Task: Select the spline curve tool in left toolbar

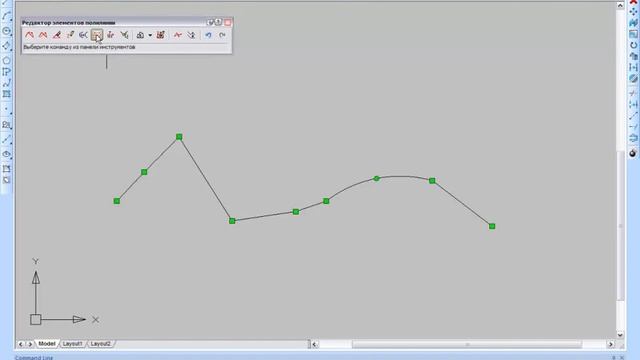Action: click(6, 83)
